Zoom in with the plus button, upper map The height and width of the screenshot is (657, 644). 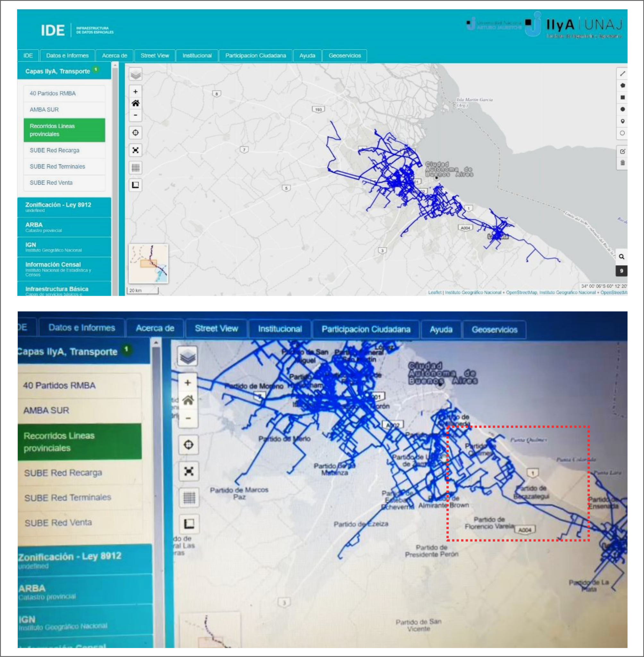pyautogui.click(x=136, y=91)
